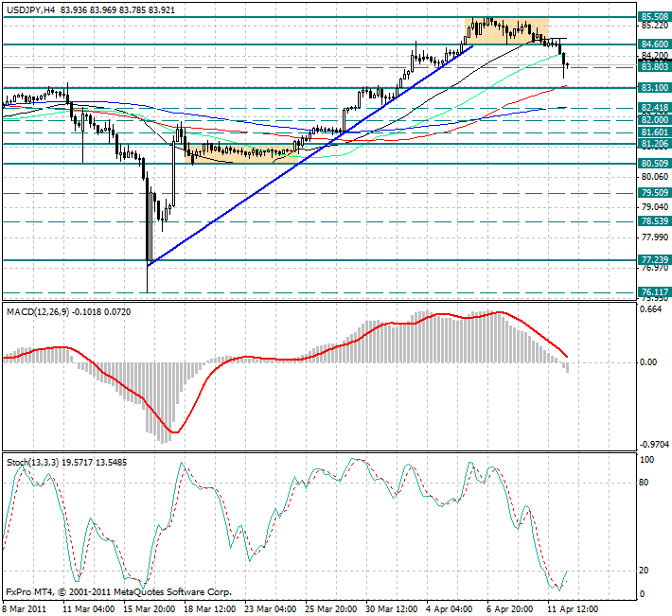Select the 80.509 price level label
Screen dimensions: 672x616
pyautogui.click(x=654, y=164)
